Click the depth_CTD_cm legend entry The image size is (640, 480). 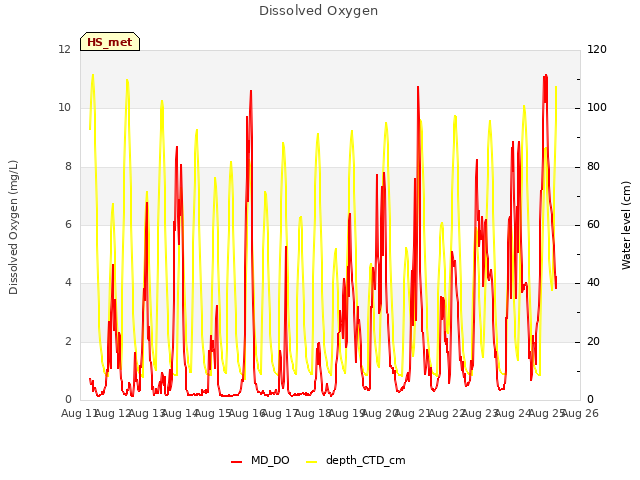pyautogui.click(x=365, y=460)
